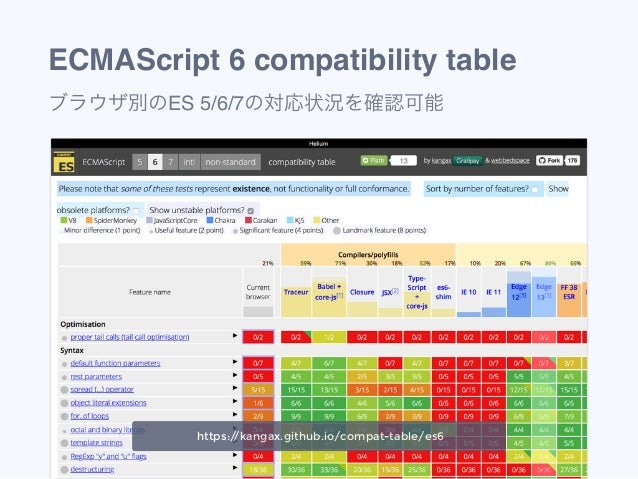Click Traceur 15/15 spread operator cell

(296, 390)
